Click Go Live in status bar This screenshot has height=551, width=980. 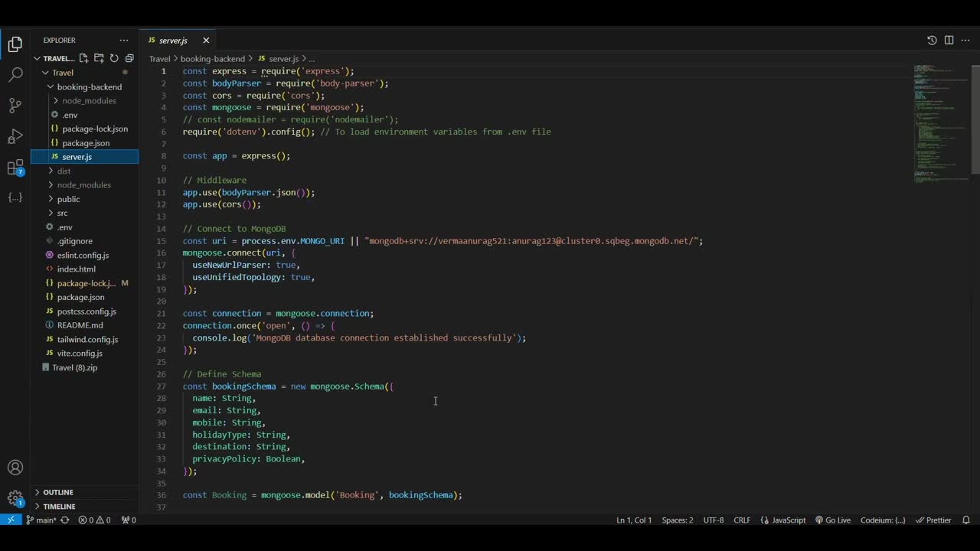pos(833,520)
